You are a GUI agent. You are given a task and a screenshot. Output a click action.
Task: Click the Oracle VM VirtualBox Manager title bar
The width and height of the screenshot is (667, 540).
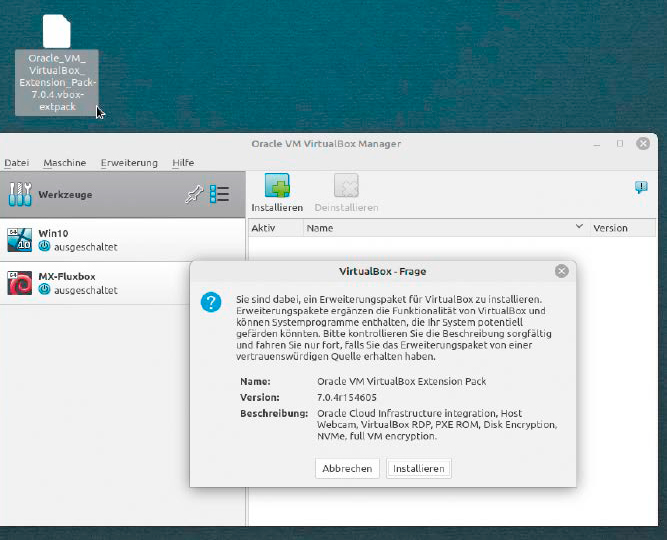coord(326,144)
